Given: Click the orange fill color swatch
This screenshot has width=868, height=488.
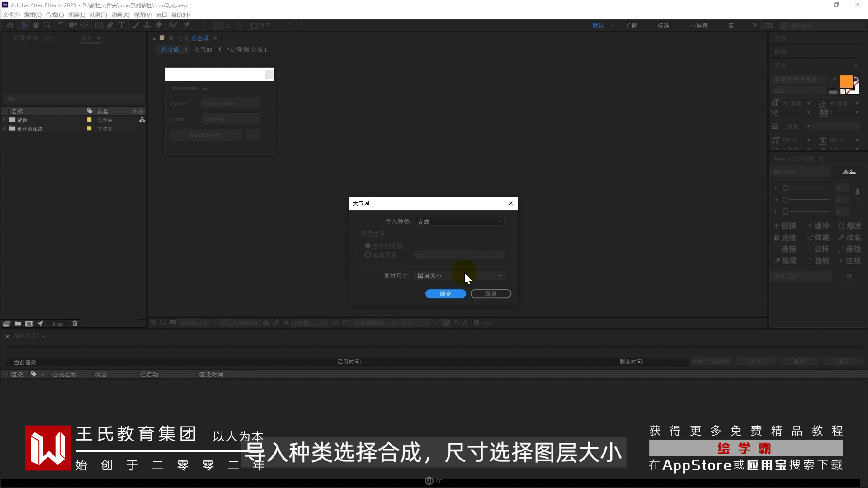Looking at the screenshot, I should tap(845, 82).
